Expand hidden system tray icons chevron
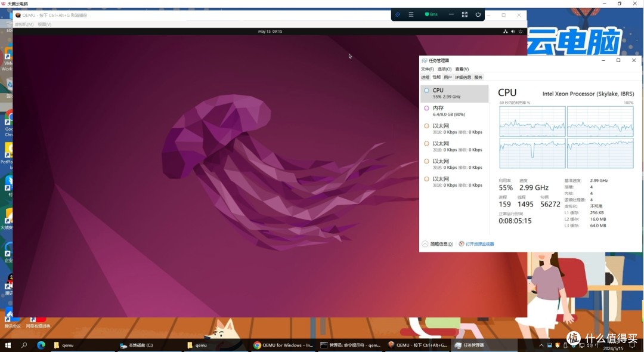Screen dimensions: 644x352 tap(541, 345)
